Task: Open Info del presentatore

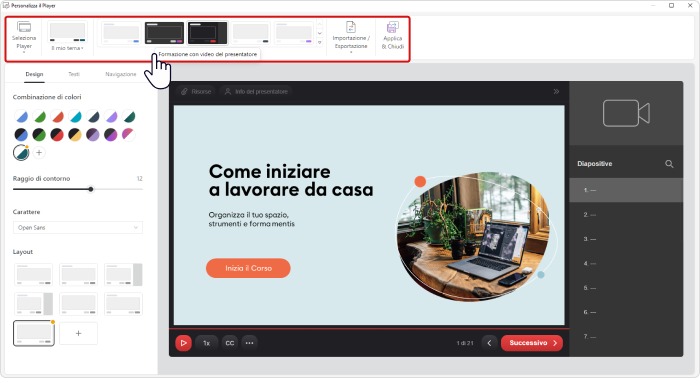Action: [256, 91]
